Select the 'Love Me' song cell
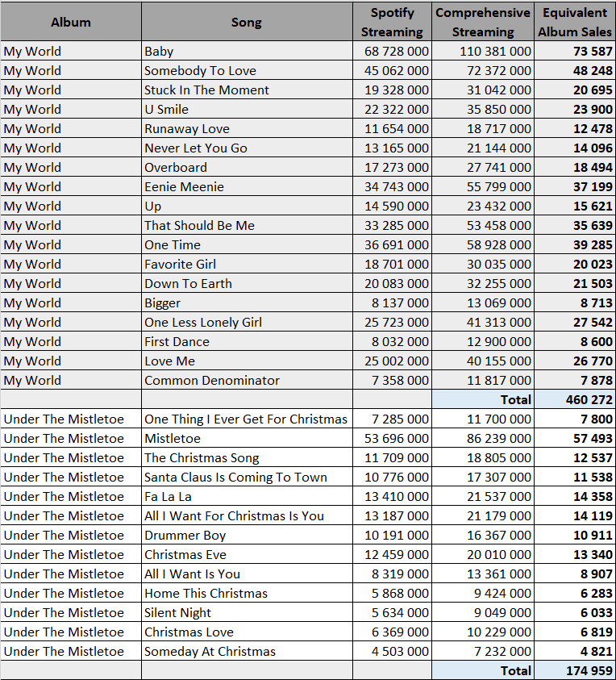Viewport: 616px width, 680px height. 247,361
